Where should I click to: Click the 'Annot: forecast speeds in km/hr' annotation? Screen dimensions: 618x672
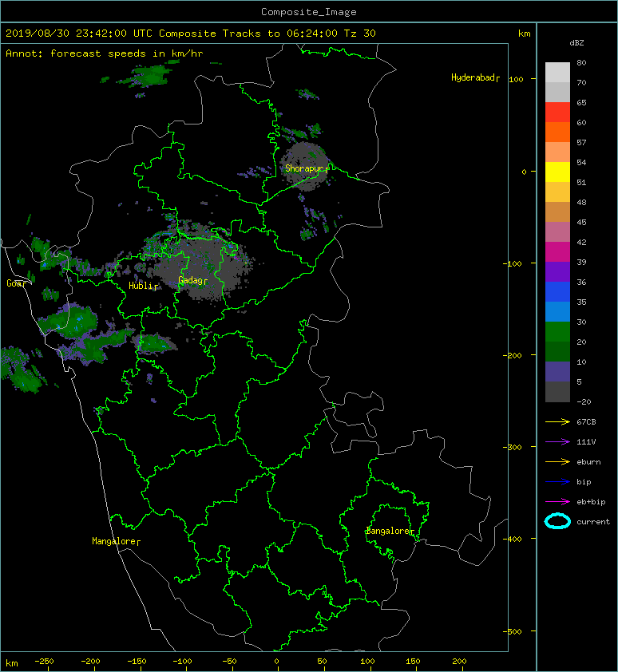[105, 53]
